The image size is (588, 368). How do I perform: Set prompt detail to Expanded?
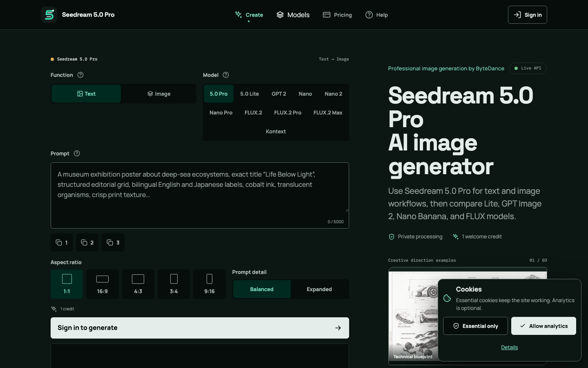click(319, 289)
